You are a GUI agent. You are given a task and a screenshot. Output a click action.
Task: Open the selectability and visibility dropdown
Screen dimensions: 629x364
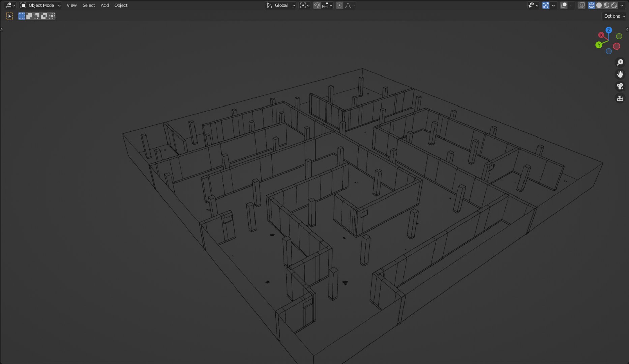[533, 5]
